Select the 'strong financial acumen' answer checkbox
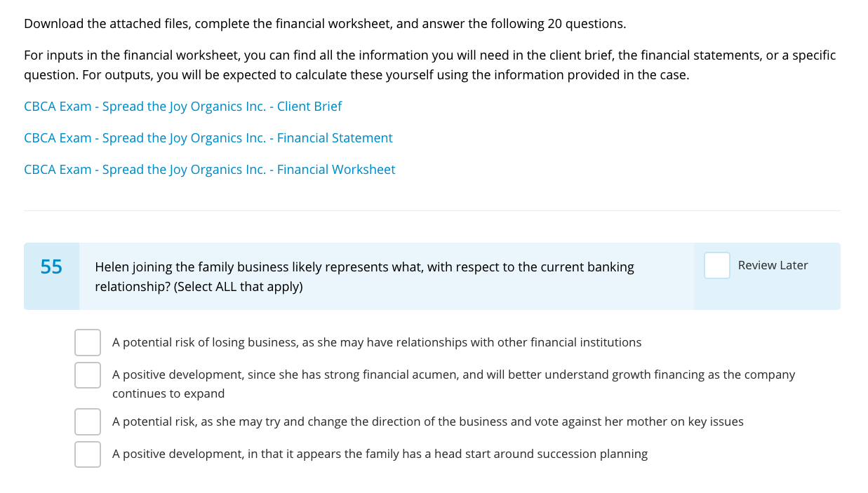 pos(88,374)
